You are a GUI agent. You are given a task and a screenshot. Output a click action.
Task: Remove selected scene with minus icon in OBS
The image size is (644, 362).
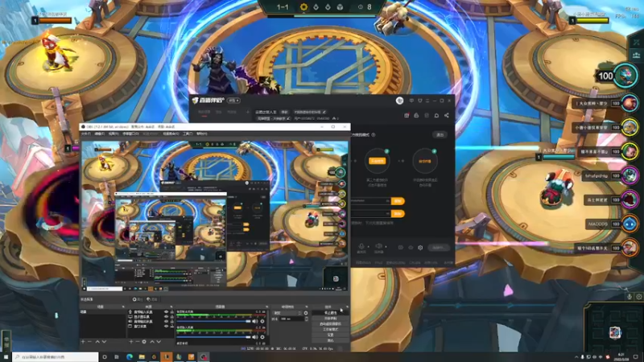click(x=89, y=342)
